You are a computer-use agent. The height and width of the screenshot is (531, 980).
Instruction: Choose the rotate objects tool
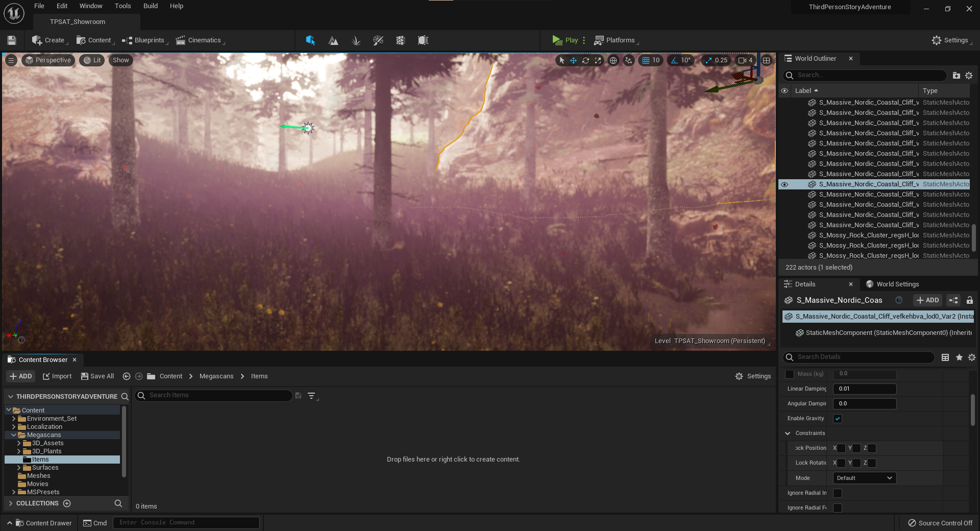586,60
